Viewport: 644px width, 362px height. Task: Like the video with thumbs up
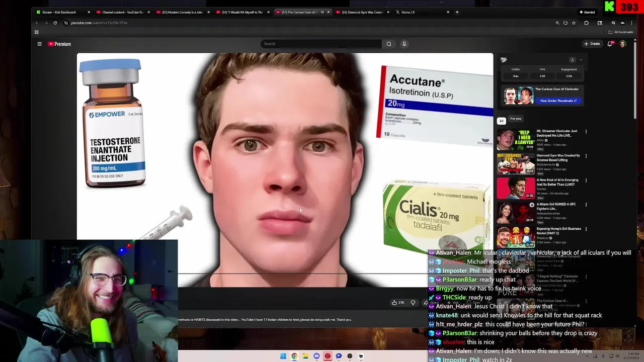397,303
